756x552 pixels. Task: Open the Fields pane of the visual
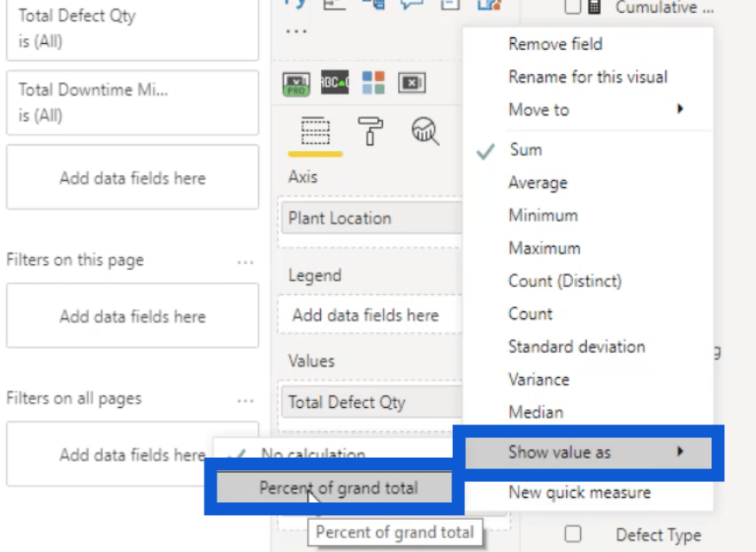point(315,131)
